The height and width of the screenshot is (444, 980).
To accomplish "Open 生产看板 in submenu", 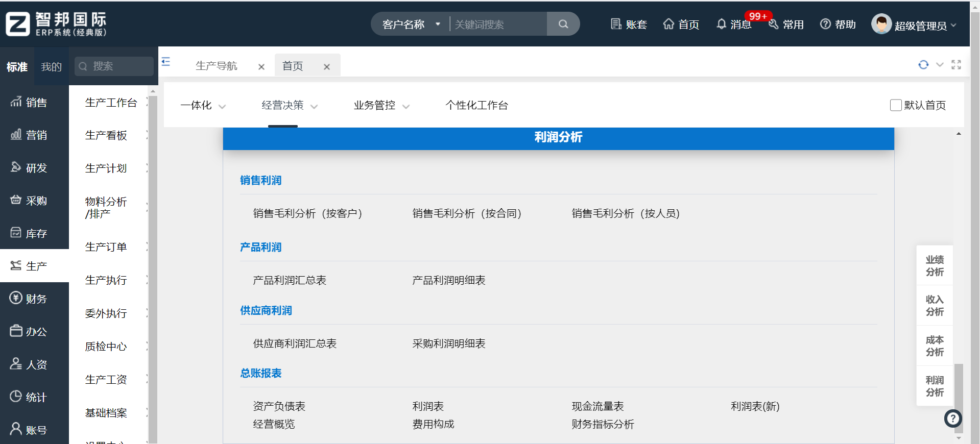I will point(106,135).
